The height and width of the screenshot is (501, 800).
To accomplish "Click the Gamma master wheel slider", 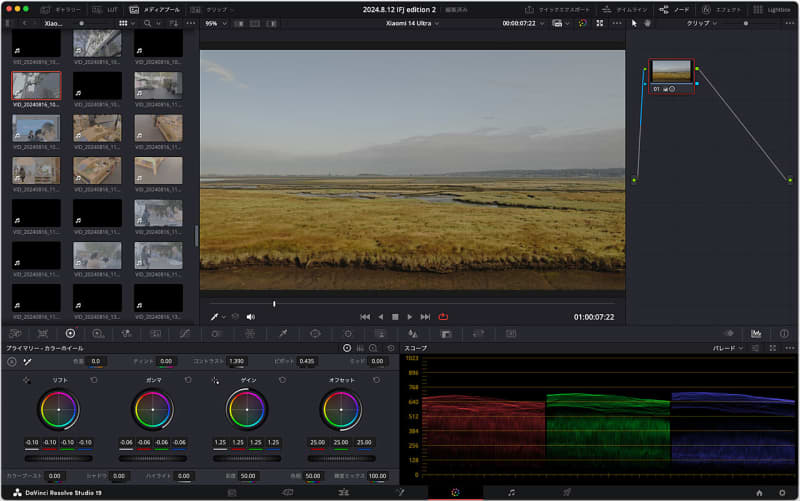I will [153, 458].
